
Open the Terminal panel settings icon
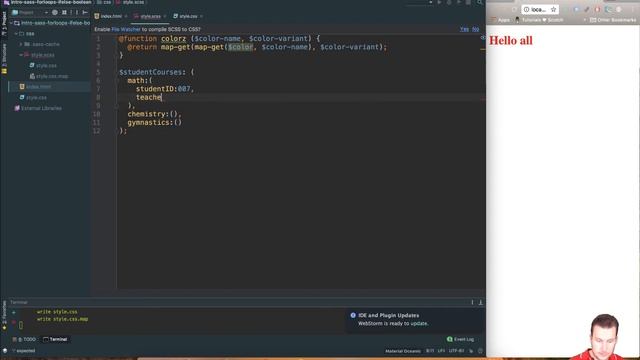472,302
